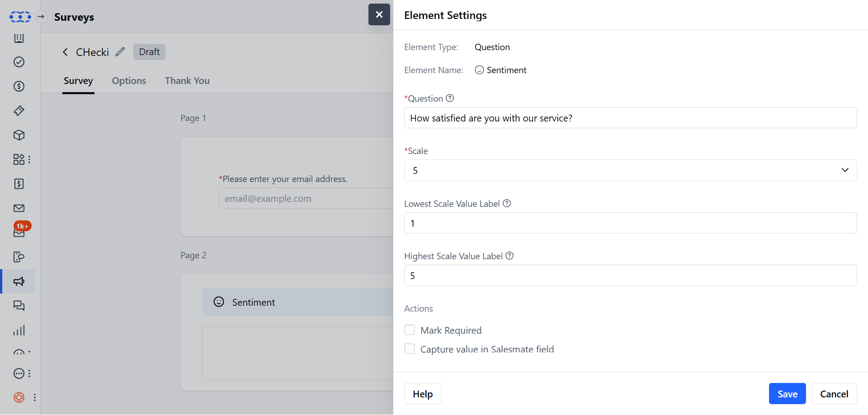Click the three-dot menu beside lifebuoy icon
868x415 pixels.
34,397
